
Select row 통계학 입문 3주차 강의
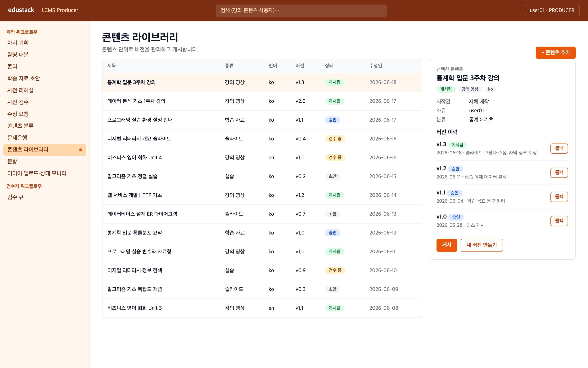coord(262,82)
